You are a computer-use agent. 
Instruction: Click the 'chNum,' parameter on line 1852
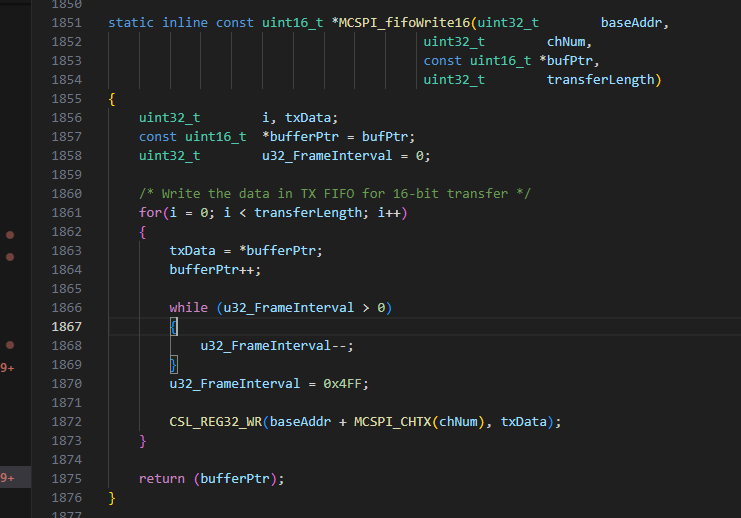click(569, 42)
